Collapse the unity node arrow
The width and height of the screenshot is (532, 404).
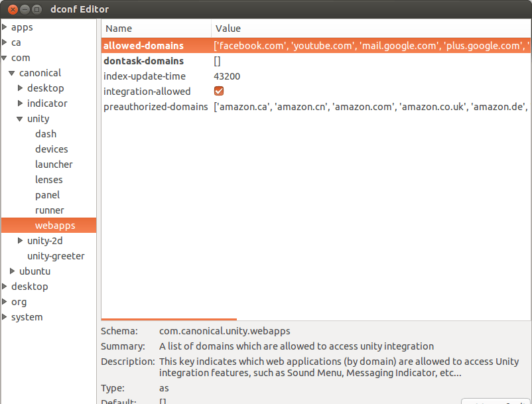[21, 119]
